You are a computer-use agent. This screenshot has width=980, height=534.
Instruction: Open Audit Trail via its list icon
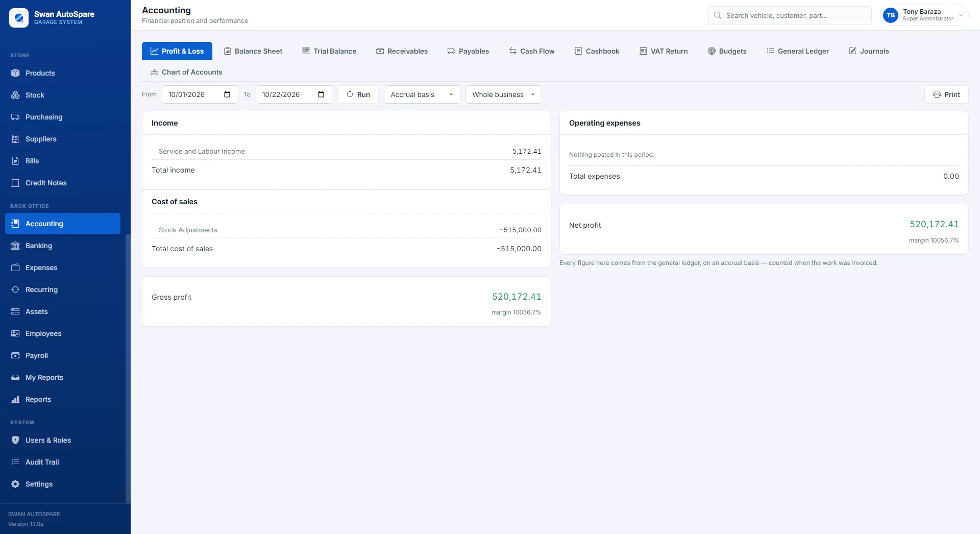click(15, 462)
